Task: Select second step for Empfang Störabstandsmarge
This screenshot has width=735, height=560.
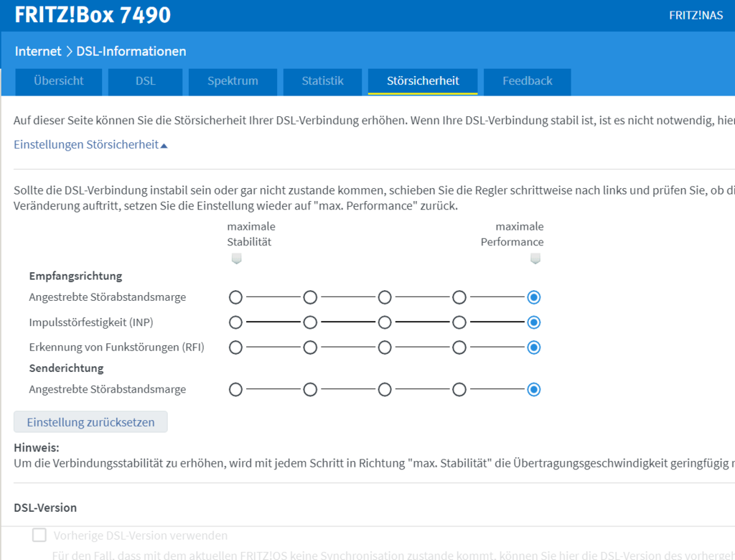Action: (x=310, y=297)
